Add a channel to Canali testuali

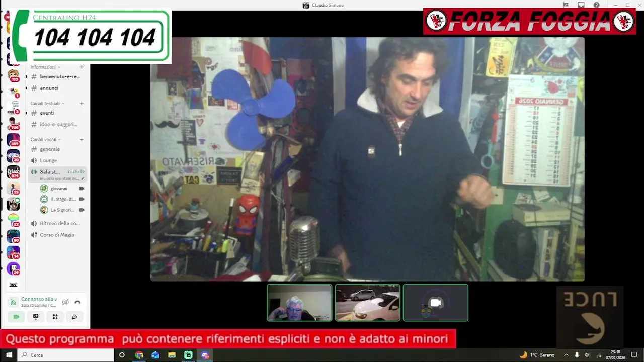click(82, 103)
